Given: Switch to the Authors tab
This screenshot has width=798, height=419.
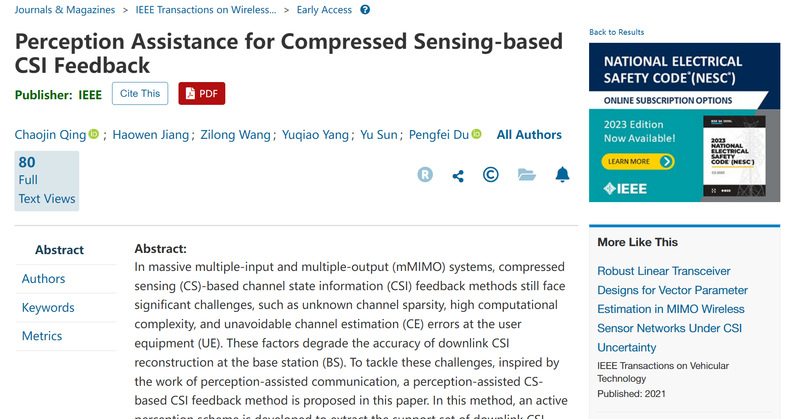Looking at the screenshot, I should (44, 279).
